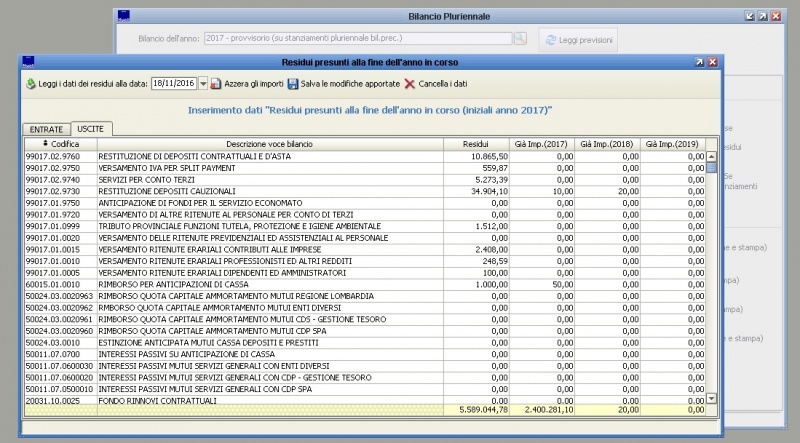This screenshot has width=800, height=443.
Task: Click the Residui presunti window title icon
Action: (x=26, y=62)
